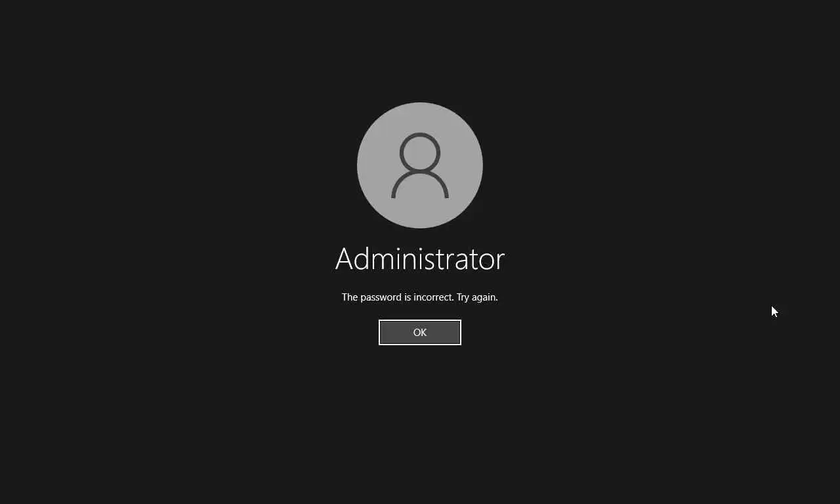Click the "The password is incorrect" message
This screenshot has height=504, width=840.
(397, 297)
